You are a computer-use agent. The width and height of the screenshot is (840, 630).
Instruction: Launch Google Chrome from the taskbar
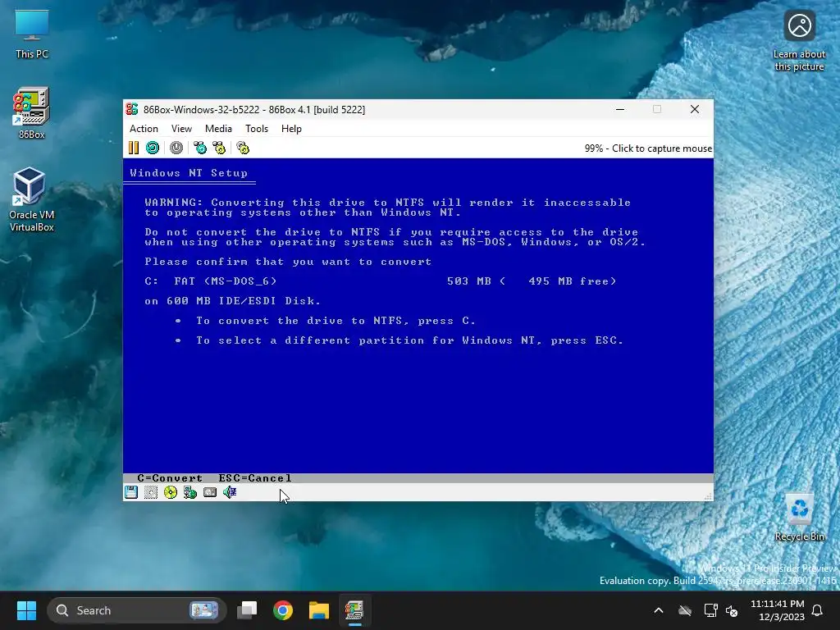(283, 610)
